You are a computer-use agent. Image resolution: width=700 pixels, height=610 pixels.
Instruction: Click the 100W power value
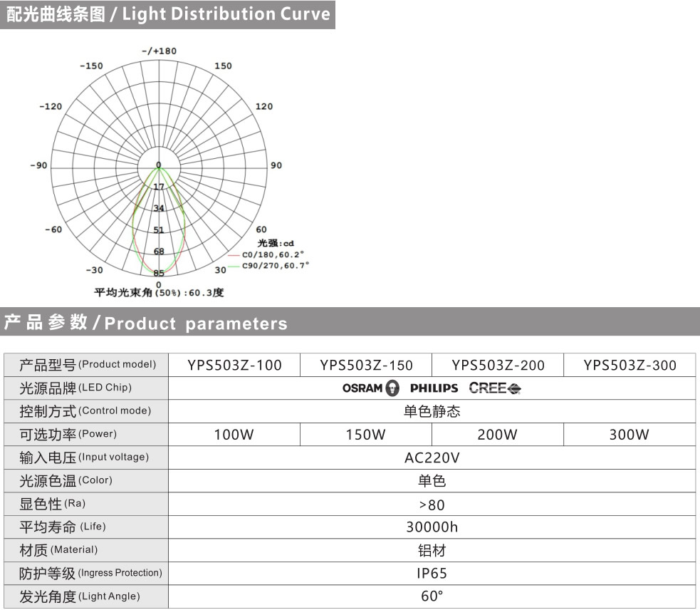click(x=234, y=435)
